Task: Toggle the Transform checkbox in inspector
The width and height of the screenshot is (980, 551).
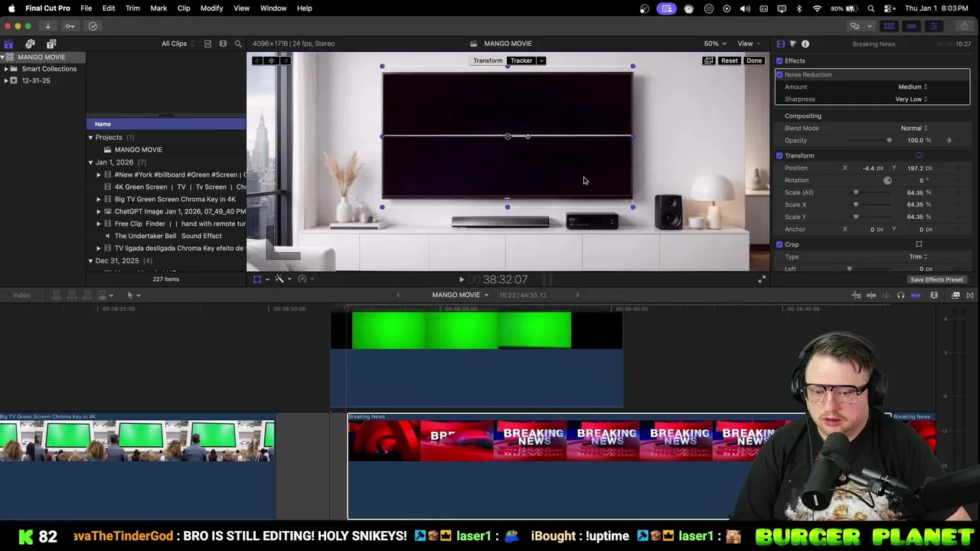Action: pos(779,155)
